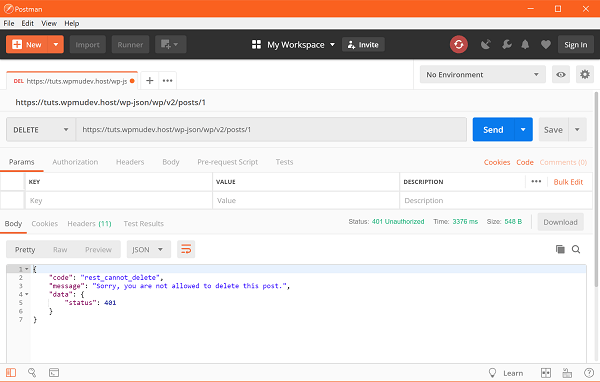Viewport: 600px width, 382px height.
Task: Open the JSON format dropdown
Action: tap(148, 250)
